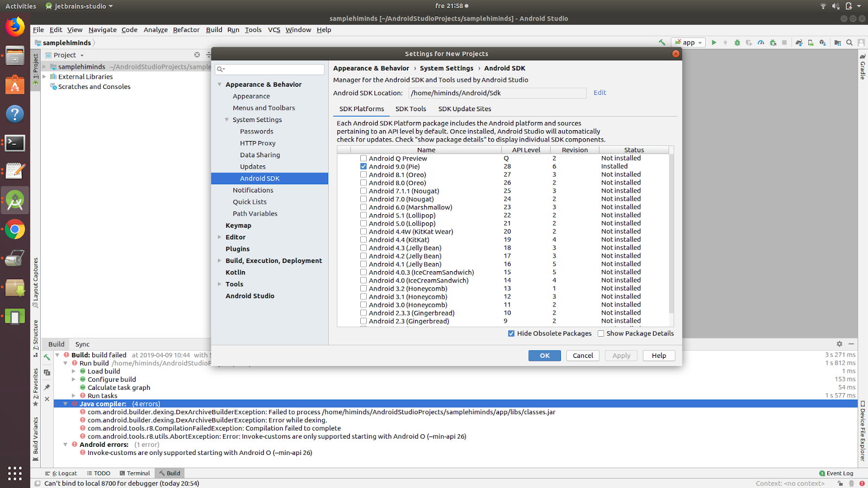This screenshot has width=868, height=488.
Task: Select HTTP Proxy in settings tree
Action: [x=258, y=143]
